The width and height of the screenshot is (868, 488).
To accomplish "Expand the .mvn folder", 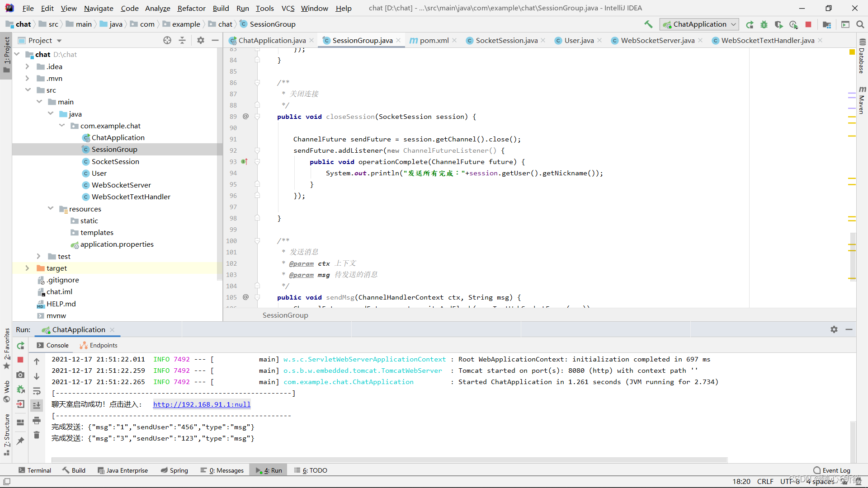I will click(x=27, y=78).
